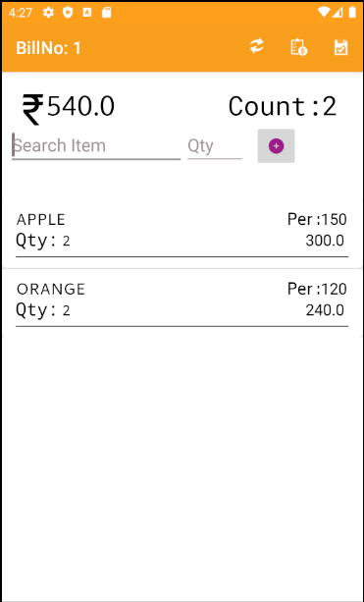Tap the BillNo: 1 title
The height and width of the screenshot is (602, 364).
[x=48, y=48]
